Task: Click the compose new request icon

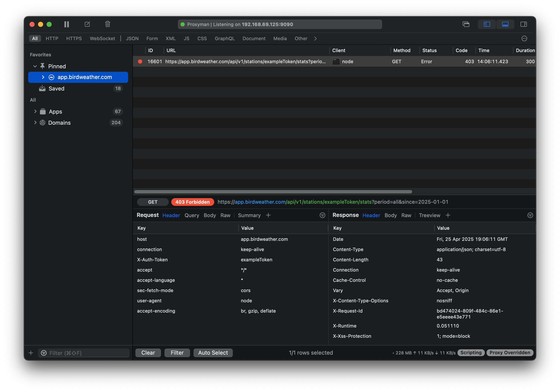Action: click(87, 24)
